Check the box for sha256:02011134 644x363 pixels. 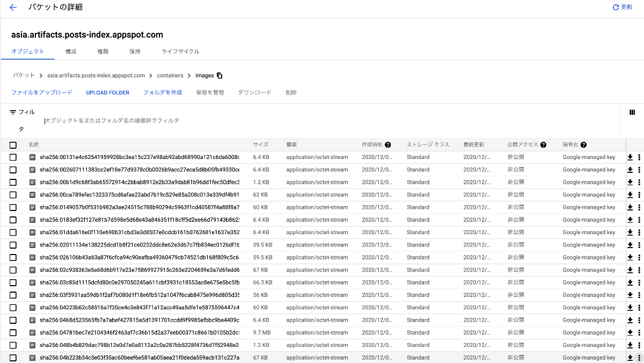pos(13,245)
